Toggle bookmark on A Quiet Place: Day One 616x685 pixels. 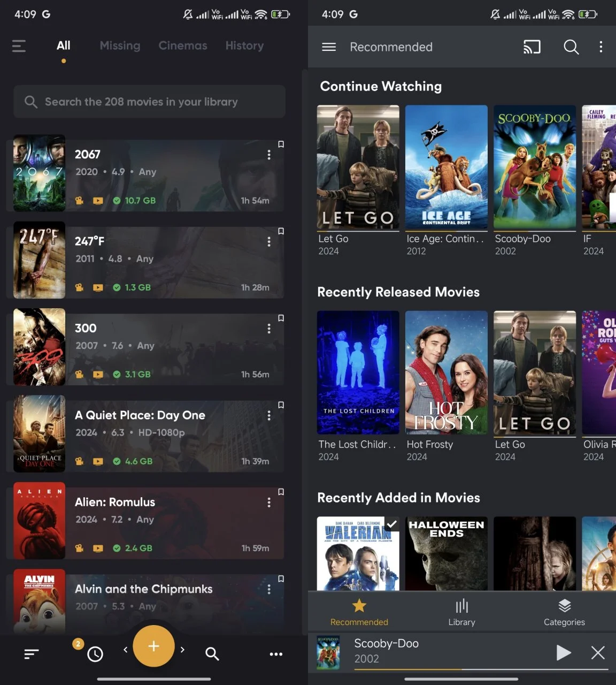click(x=281, y=405)
